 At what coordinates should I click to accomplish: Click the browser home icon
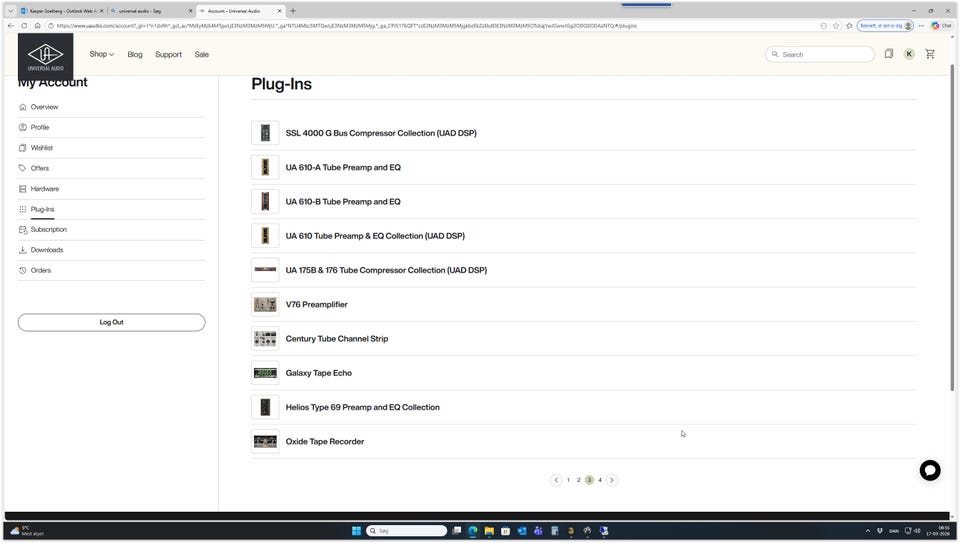pos(37,26)
